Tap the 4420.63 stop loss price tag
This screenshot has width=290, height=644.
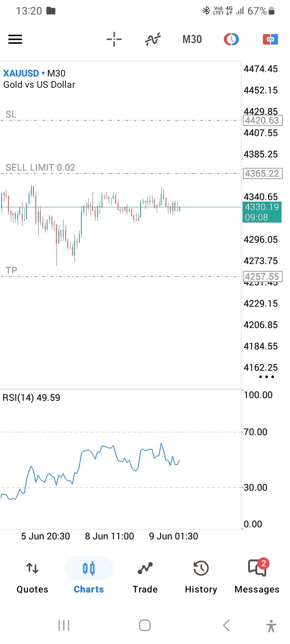263,120
